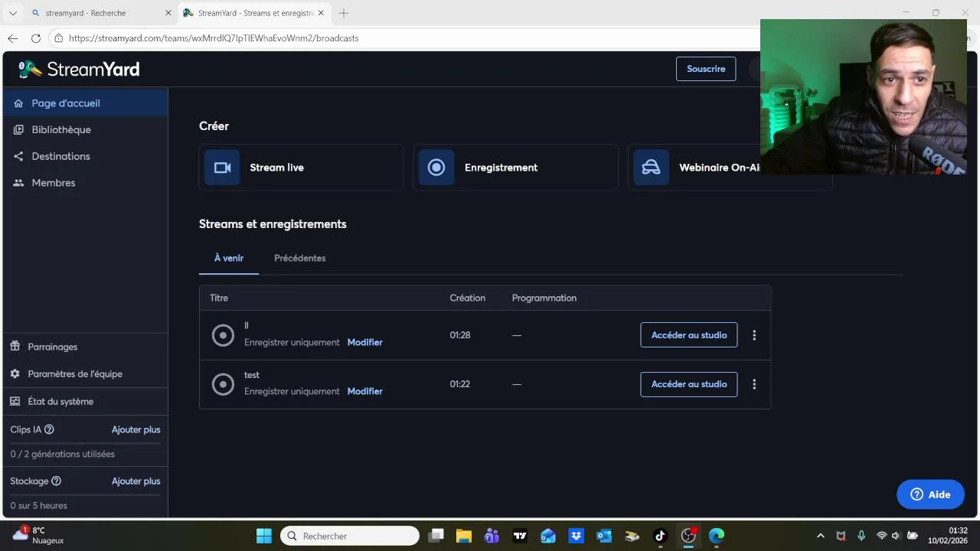Open Page d'accueil in the sidebar
The image size is (980, 551).
click(x=84, y=103)
